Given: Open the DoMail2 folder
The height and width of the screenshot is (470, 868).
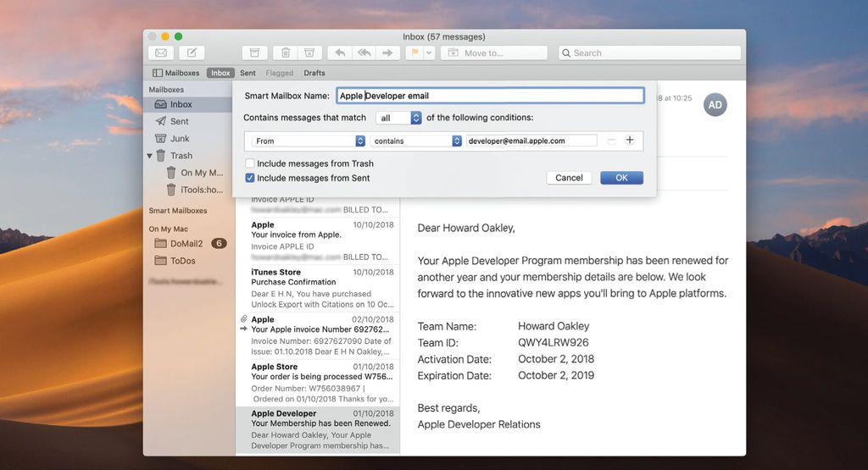Looking at the screenshot, I should click(187, 243).
